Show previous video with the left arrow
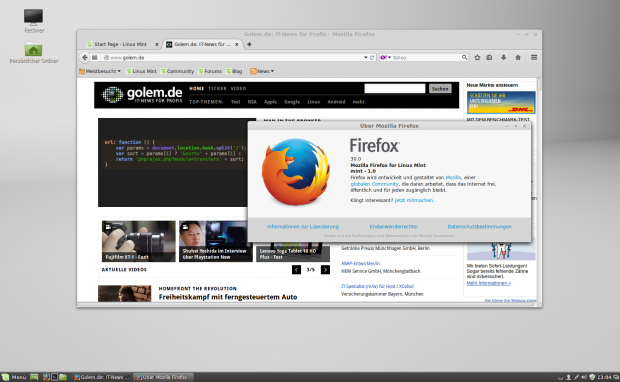 pyautogui.click(x=296, y=270)
